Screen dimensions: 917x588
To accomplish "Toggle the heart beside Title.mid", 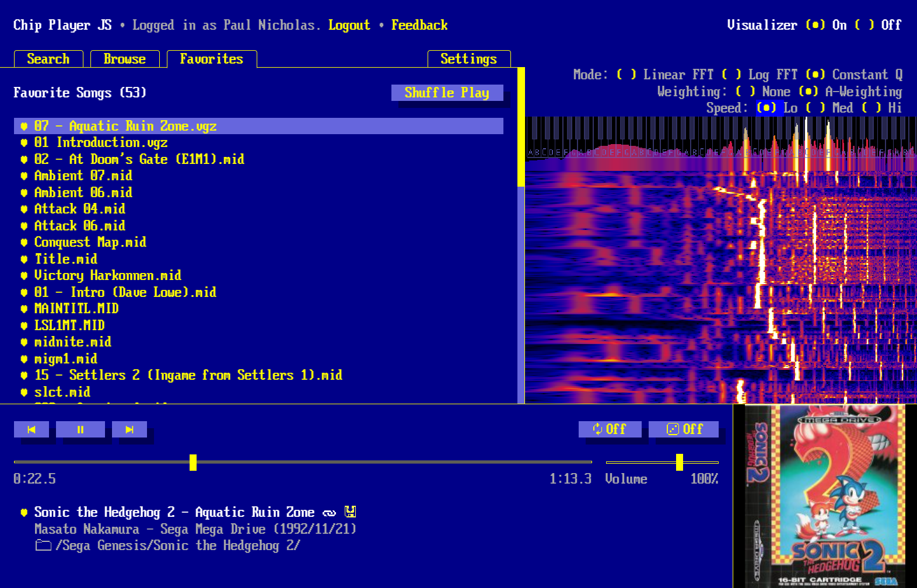I will [24, 259].
